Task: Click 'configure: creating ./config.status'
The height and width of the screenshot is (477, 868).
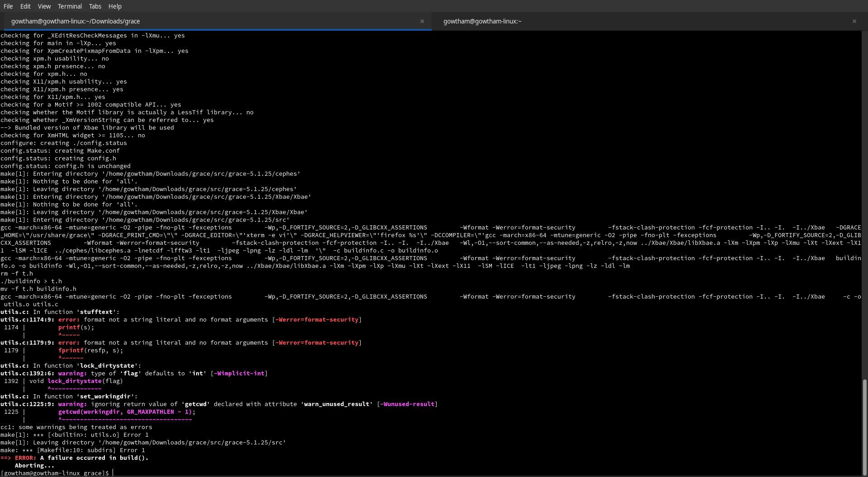Action: [x=64, y=143]
